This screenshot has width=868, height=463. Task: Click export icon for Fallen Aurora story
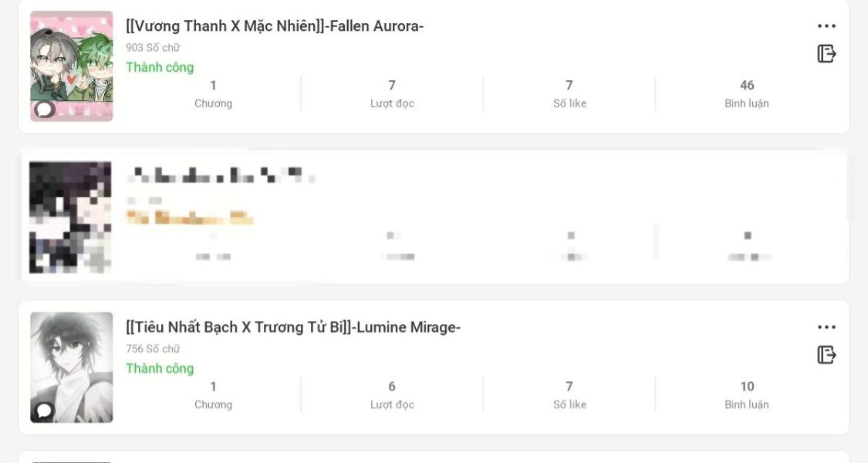click(826, 54)
